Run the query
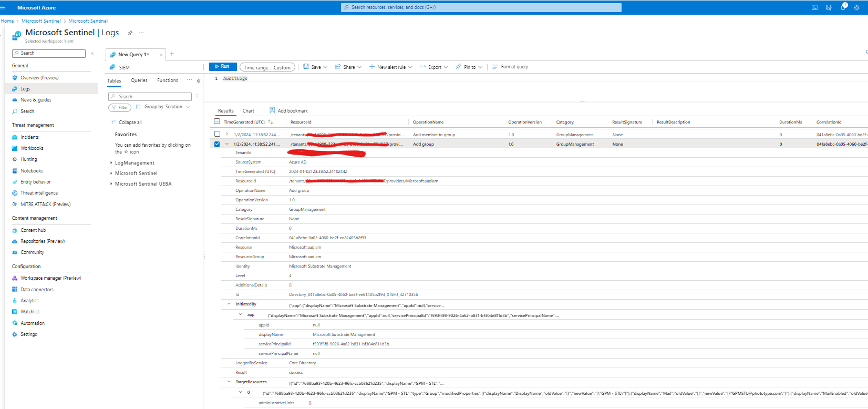Screen dimensions: 868x409 point(222,67)
